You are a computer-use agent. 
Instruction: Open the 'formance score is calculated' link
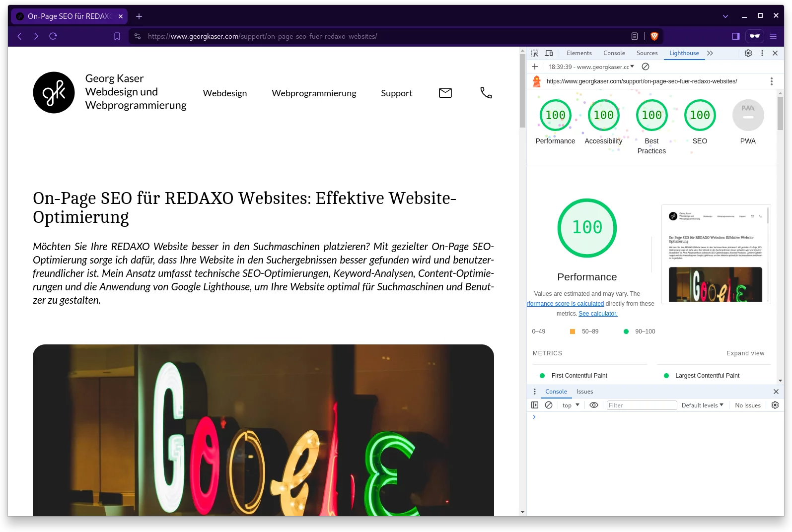[566, 304]
